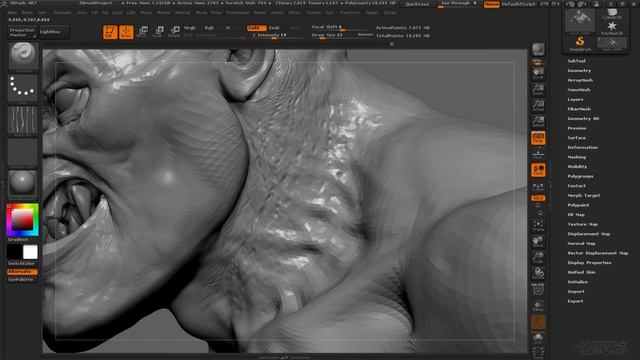Expand the SubTool subpalette
Image resolution: width=640 pixels, height=360 pixels.
tap(576, 61)
